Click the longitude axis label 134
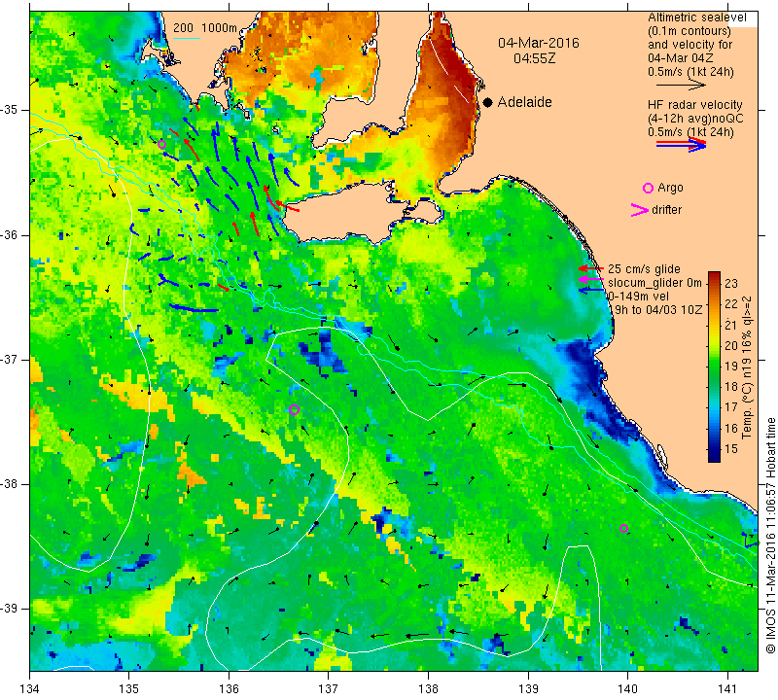778x700 pixels. coord(30,689)
